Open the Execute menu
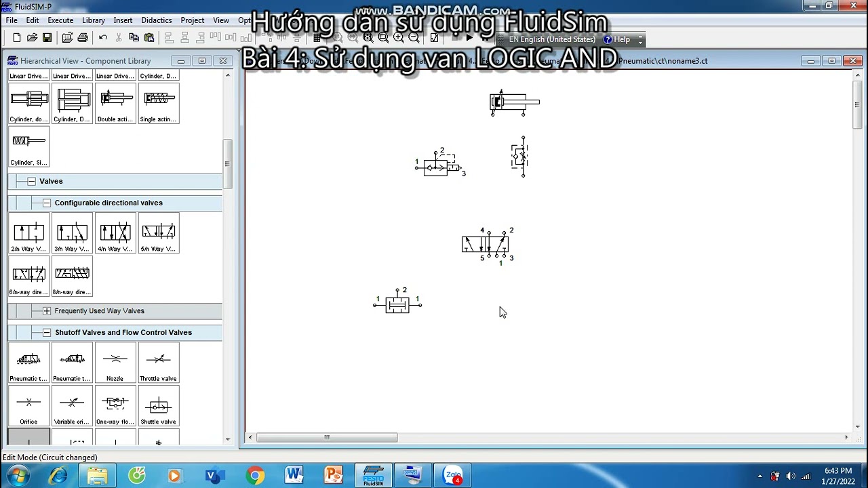The height and width of the screenshot is (488, 868). click(60, 20)
